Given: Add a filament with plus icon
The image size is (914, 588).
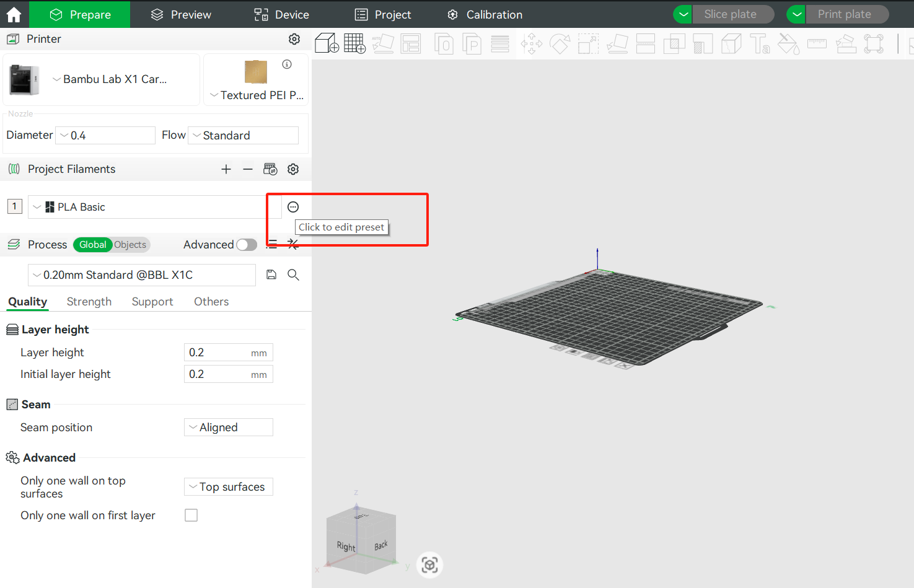Looking at the screenshot, I should click(226, 169).
